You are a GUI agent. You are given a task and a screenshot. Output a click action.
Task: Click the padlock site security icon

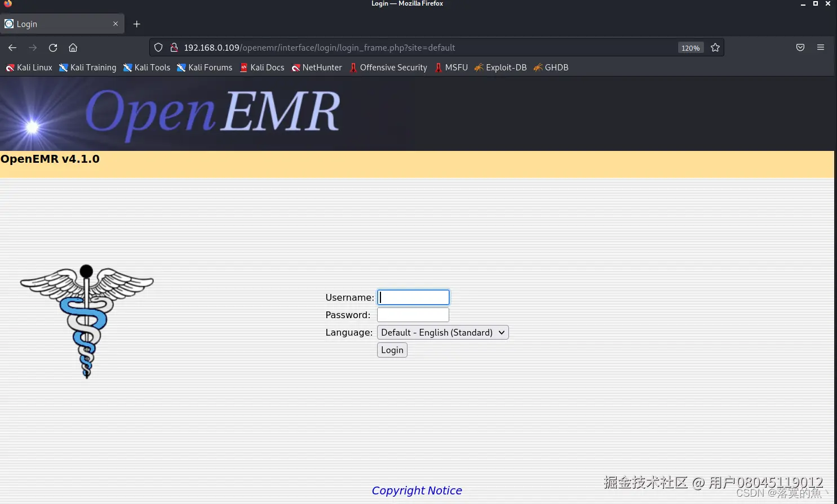[x=174, y=47]
